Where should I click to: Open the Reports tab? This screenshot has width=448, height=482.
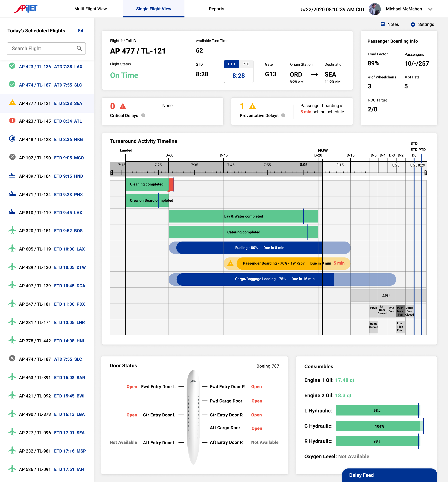click(216, 9)
